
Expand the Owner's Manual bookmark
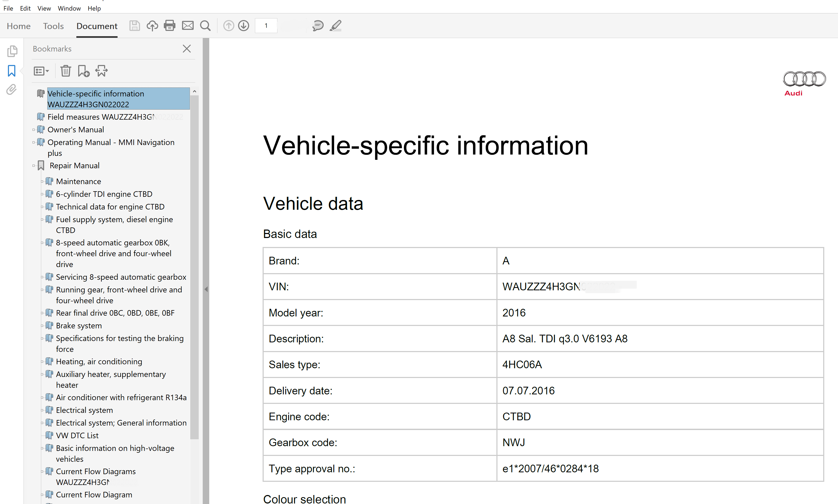(x=33, y=129)
